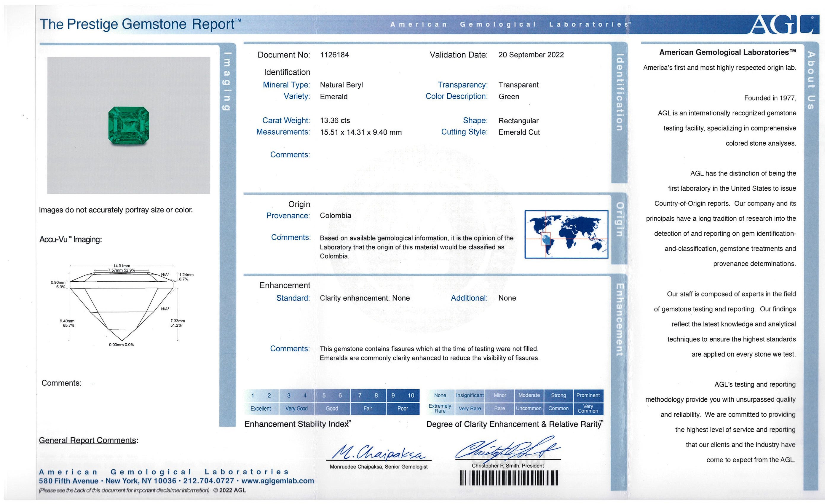
Task: Select the vertical Imaging tab
Action: [x=227, y=81]
